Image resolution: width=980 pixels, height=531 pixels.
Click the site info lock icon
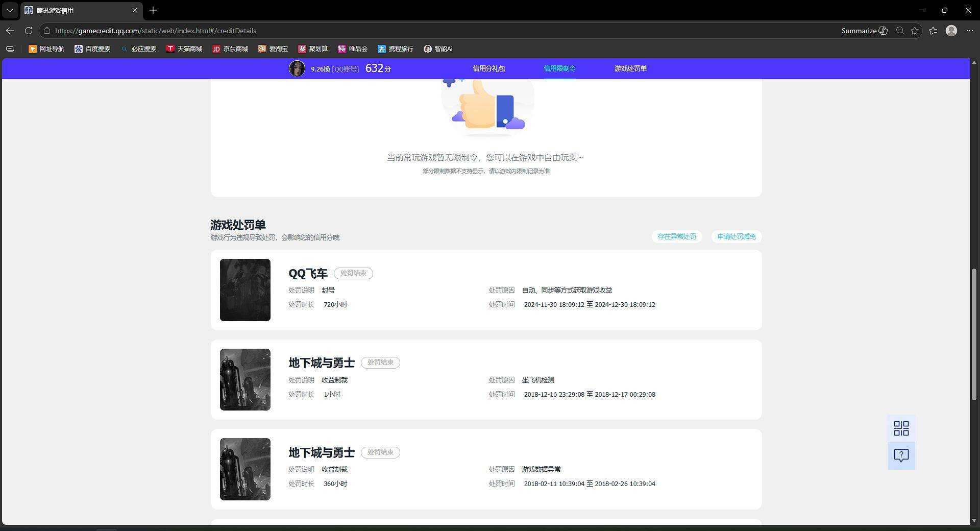47,31
